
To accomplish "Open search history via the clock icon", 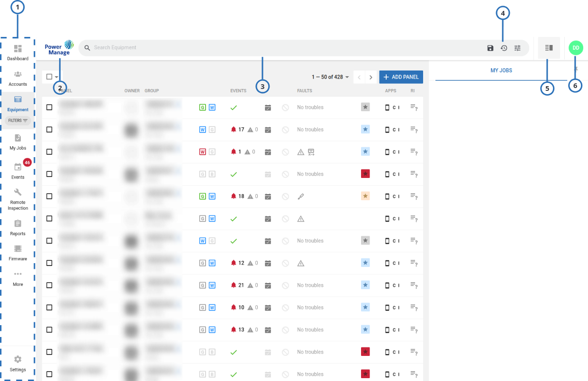I will pyautogui.click(x=504, y=48).
